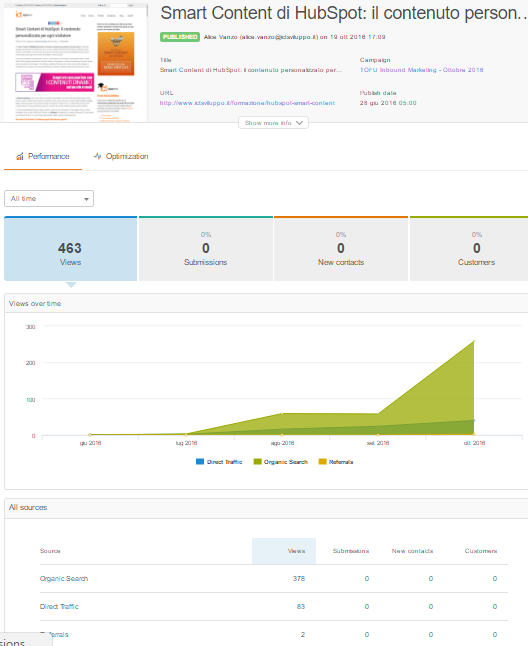
Task: Click the Source column header
Action: (50, 551)
